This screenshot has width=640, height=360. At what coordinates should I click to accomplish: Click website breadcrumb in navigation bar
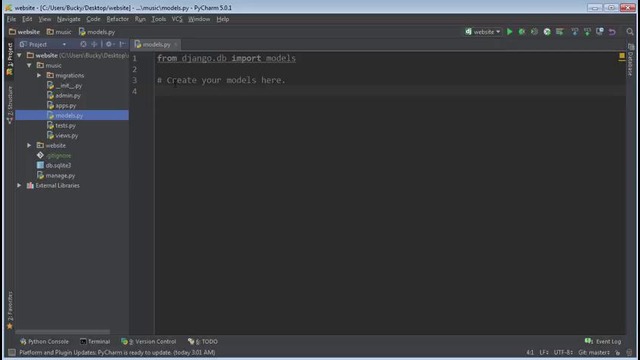click(x=24, y=31)
